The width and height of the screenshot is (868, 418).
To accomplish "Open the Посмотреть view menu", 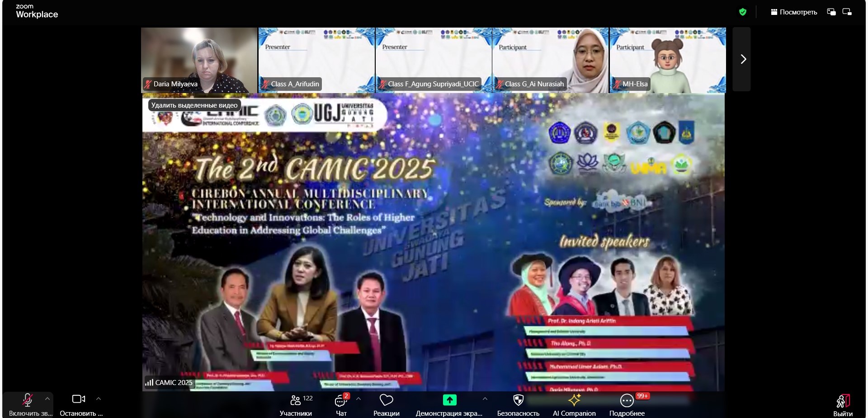I will point(794,12).
